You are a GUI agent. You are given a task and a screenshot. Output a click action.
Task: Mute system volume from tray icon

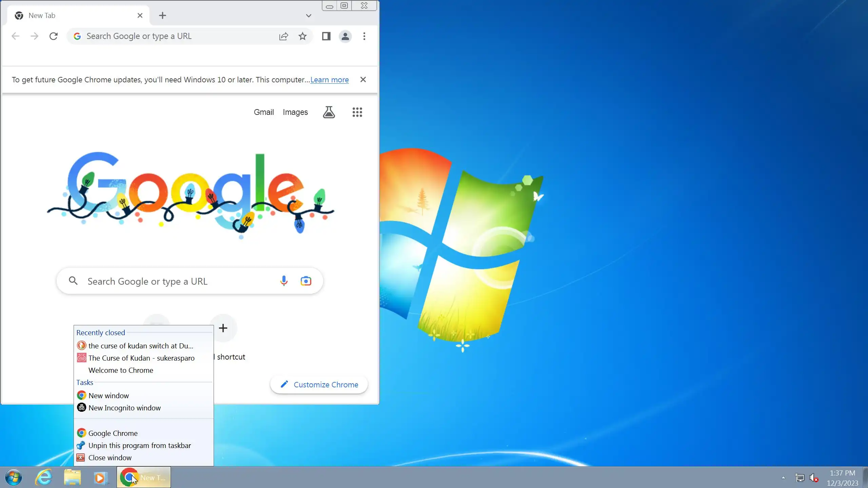(x=814, y=478)
